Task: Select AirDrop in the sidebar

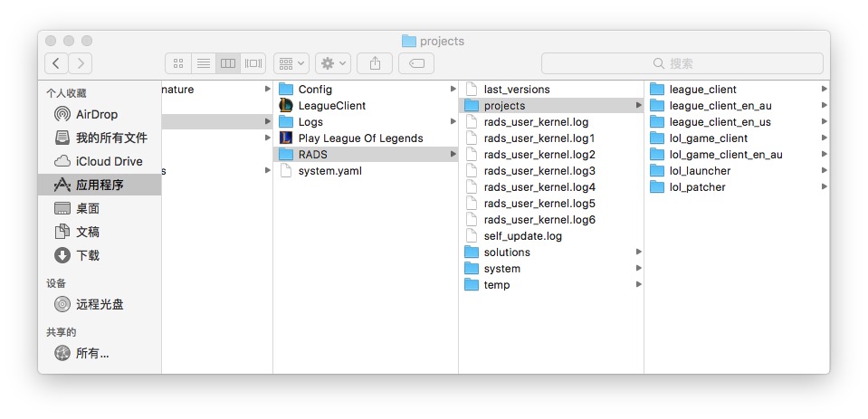Action: point(100,115)
